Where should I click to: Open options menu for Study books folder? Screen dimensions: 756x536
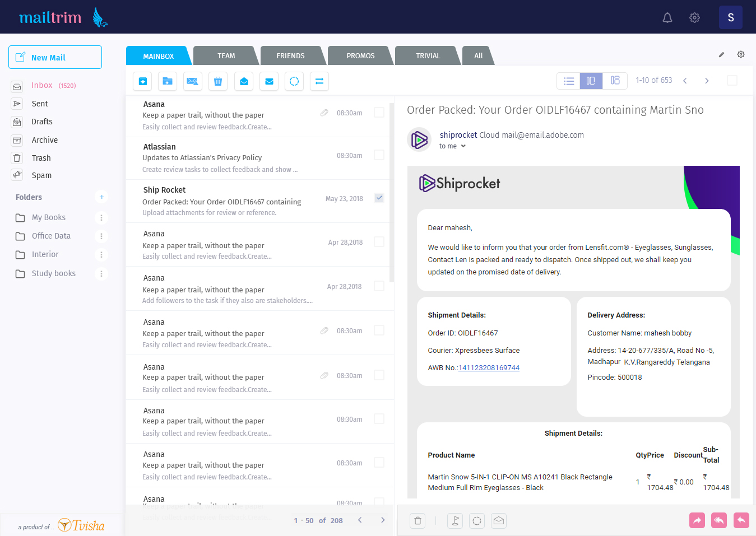tap(101, 273)
